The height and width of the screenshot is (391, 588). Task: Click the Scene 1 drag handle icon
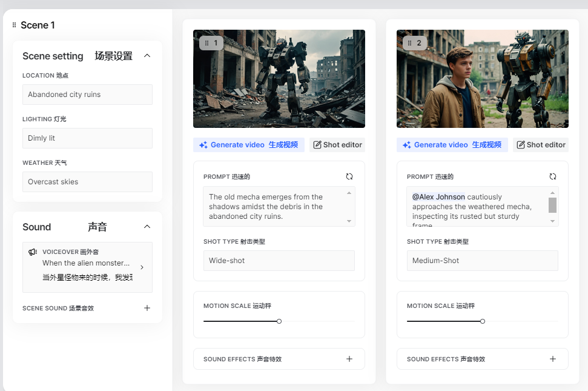coord(15,25)
